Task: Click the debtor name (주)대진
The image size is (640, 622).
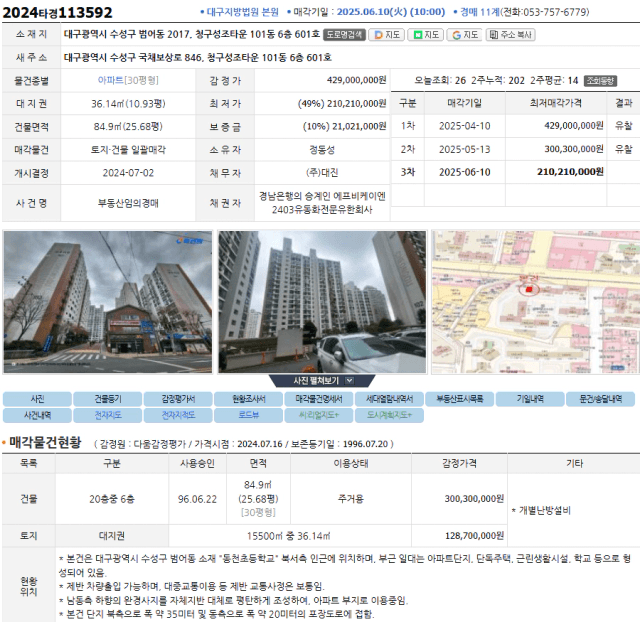Action: coord(322,173)
